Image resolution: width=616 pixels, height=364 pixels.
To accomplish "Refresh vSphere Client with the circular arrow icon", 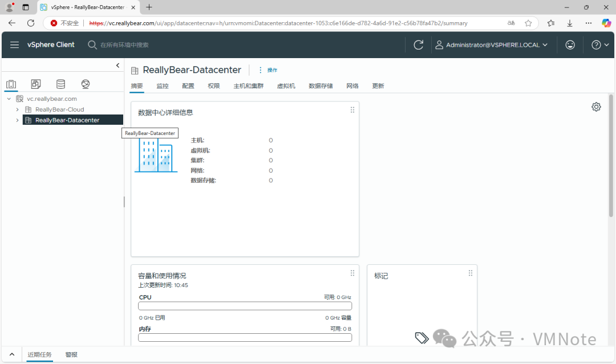I will coord(419,44).
